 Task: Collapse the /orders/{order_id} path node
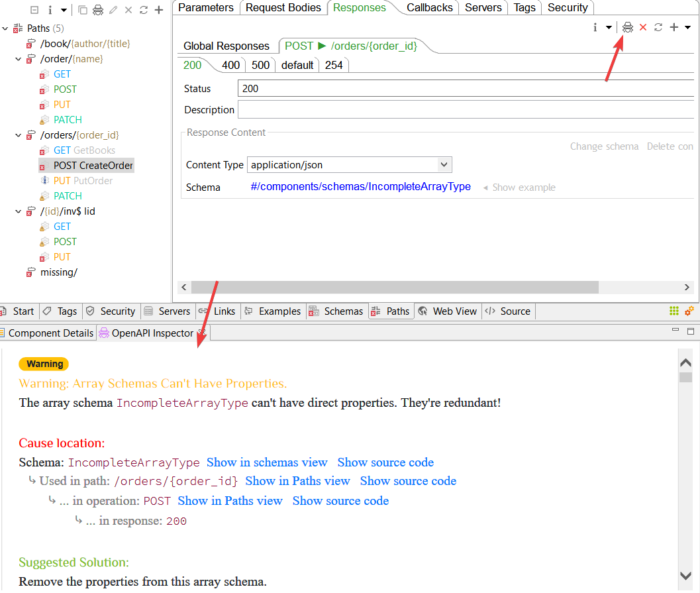tap(17, 135)
